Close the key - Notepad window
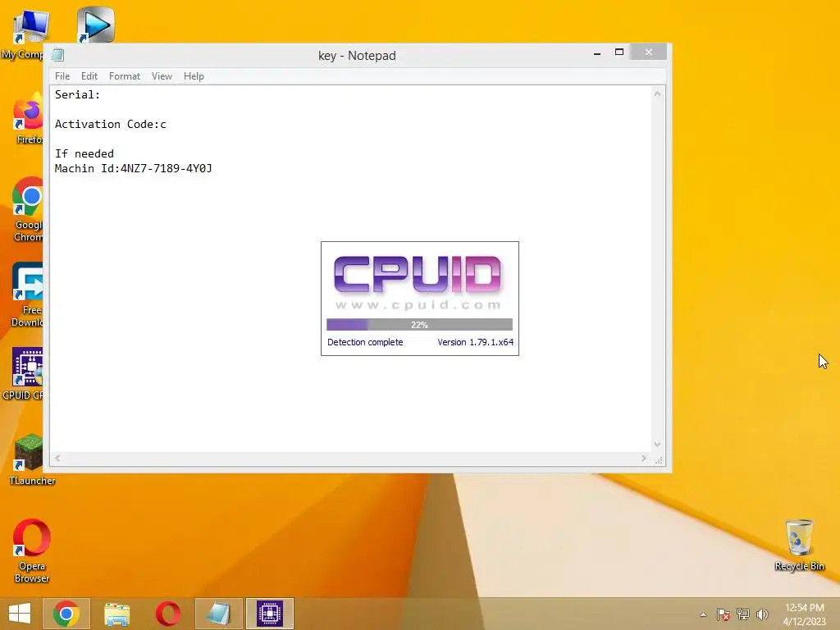The height and width of the screenshot is (630, 840). [649, 52]
